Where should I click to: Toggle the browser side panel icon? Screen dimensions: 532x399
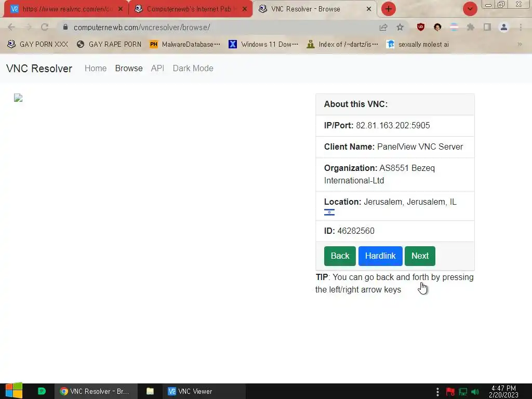coord(487,27)
